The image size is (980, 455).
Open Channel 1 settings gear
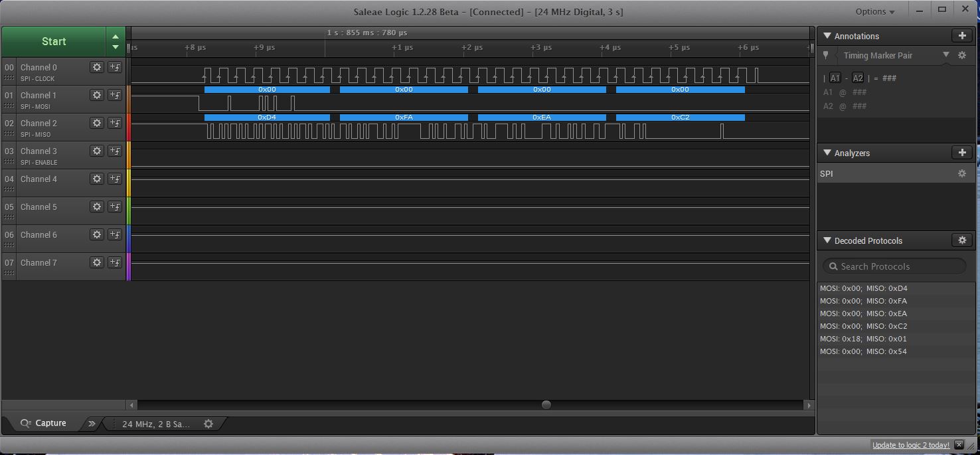pos(97,95)
